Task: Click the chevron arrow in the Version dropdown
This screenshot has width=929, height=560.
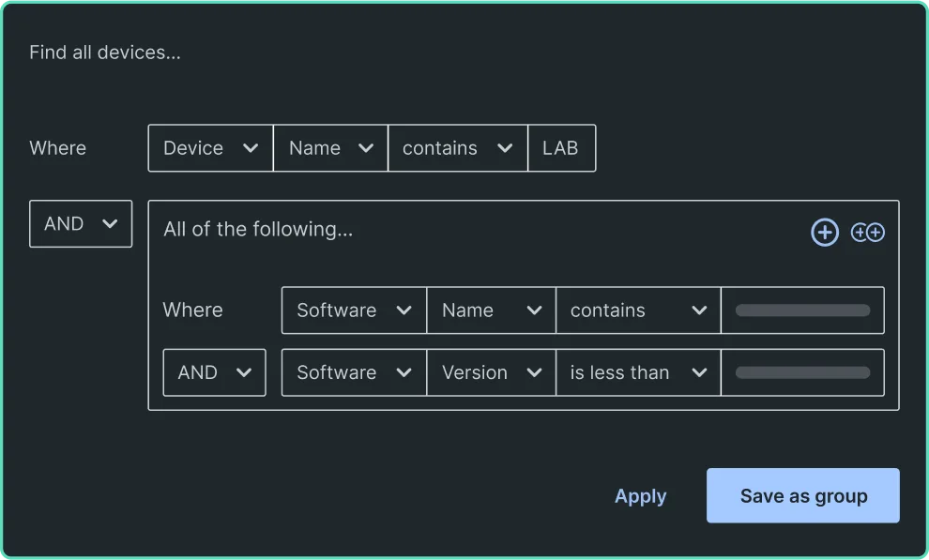Action: point(534,372)
